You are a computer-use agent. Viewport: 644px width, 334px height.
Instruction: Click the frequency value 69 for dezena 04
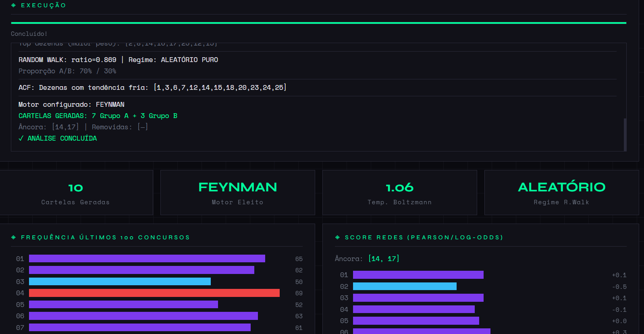click(299, 293)
